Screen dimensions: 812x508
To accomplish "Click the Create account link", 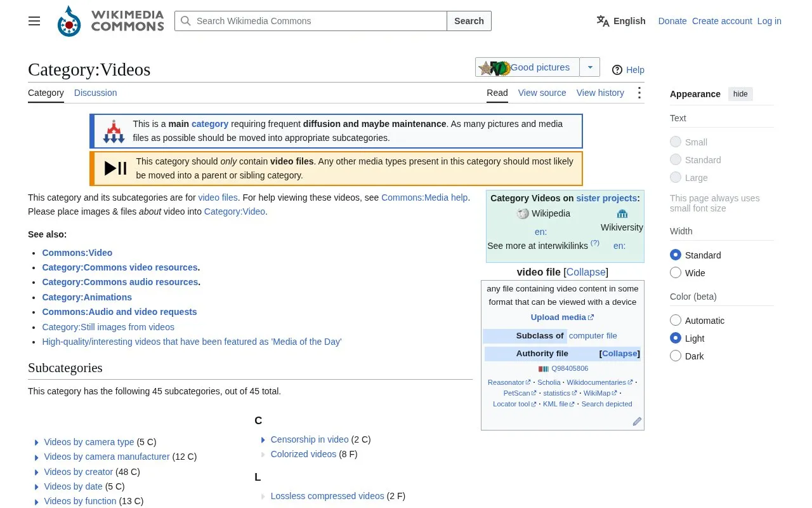I will (x=722, y=21).
